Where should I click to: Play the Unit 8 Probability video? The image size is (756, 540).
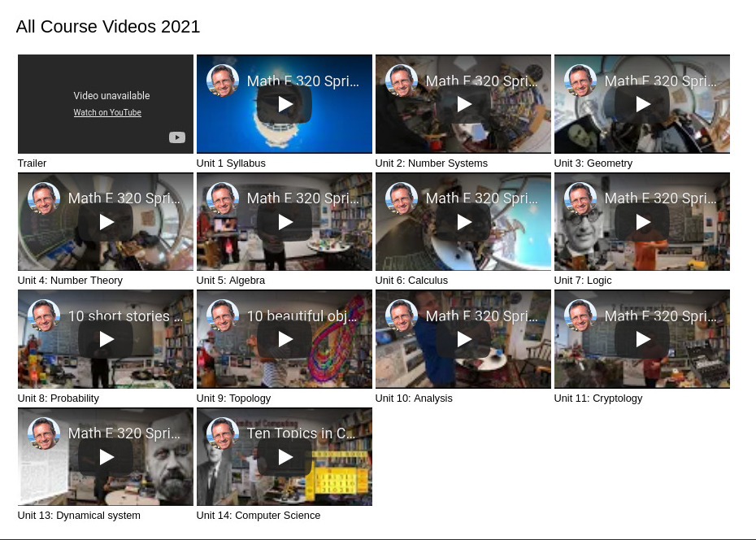point(106,339)
